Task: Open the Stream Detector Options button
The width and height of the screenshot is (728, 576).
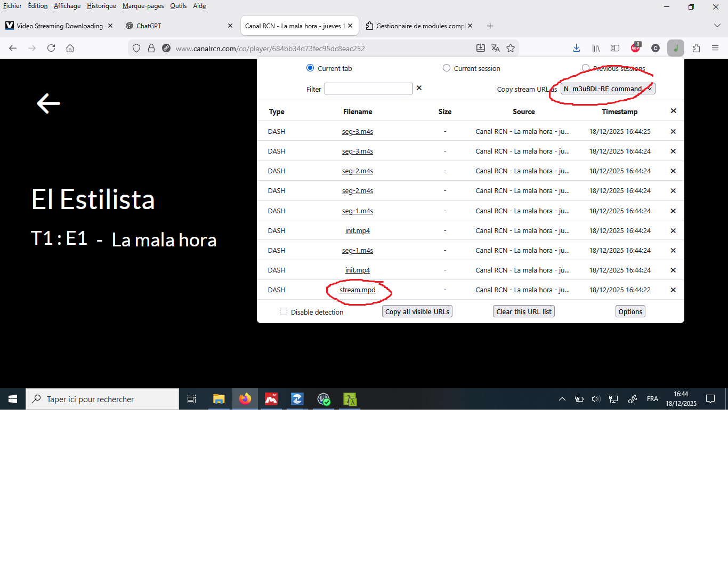Action: 630,311
